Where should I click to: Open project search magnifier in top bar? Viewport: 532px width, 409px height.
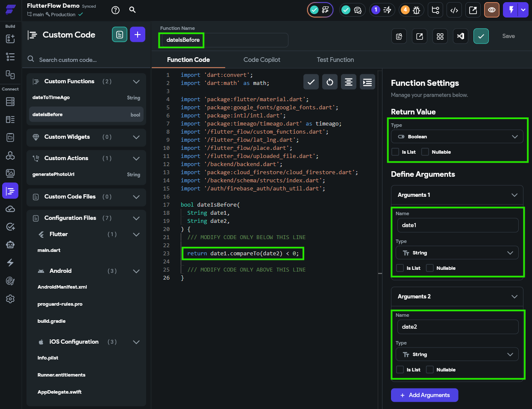pos(132,10)
